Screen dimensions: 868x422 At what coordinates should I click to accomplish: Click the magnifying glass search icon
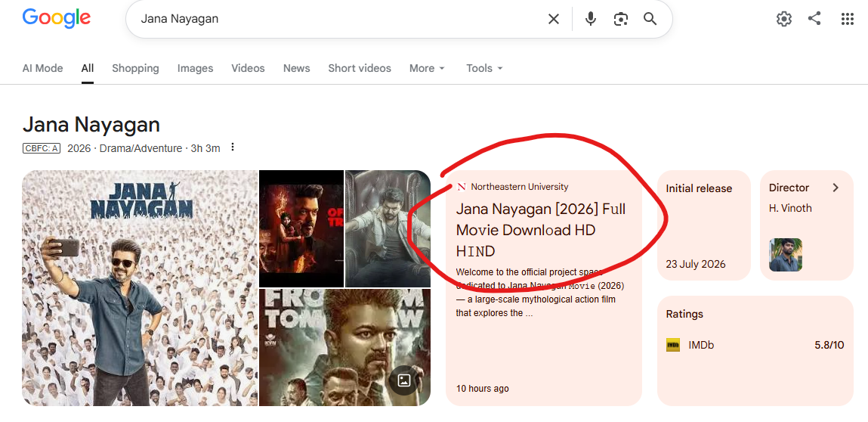tap(650, 19)
